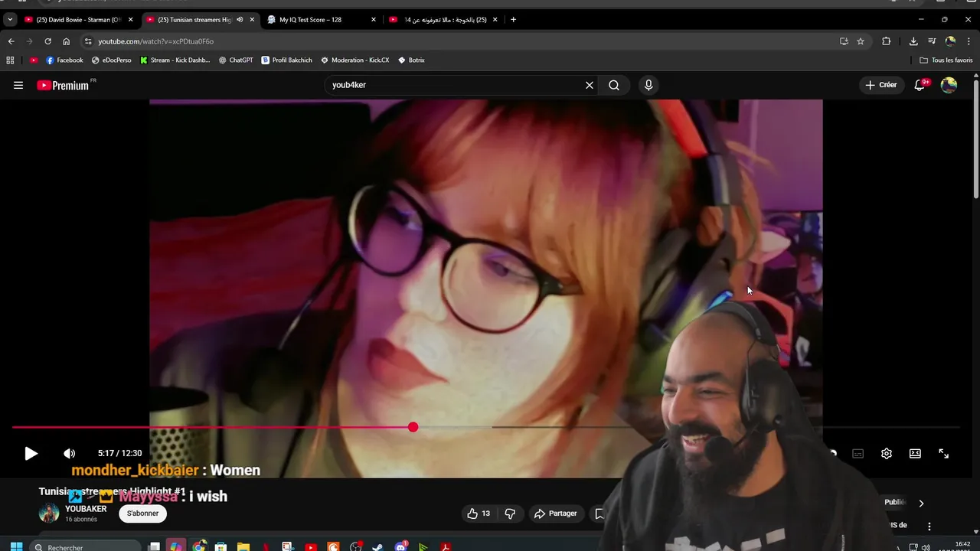
Task: Open three-dot options near suggestions
Action: 929,527
